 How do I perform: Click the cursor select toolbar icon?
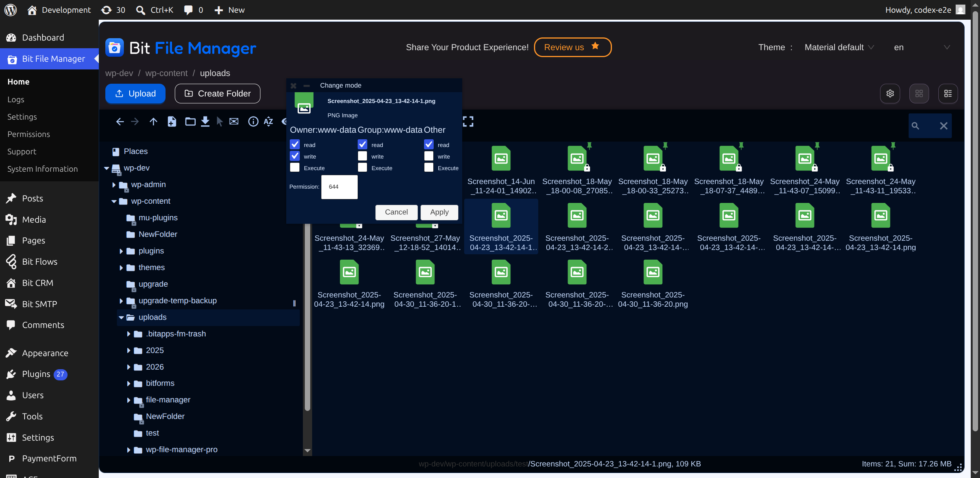[x=220, y=122]
